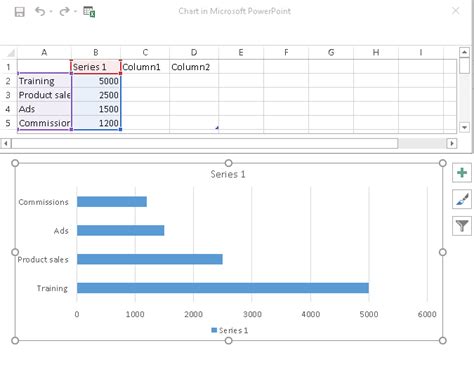
Task: Click the chart's right-middle sizing handle
Action: pos(443,252)
